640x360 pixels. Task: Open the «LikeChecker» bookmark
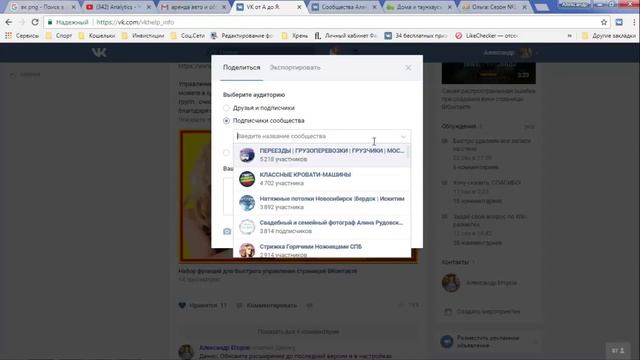(487, 36)
